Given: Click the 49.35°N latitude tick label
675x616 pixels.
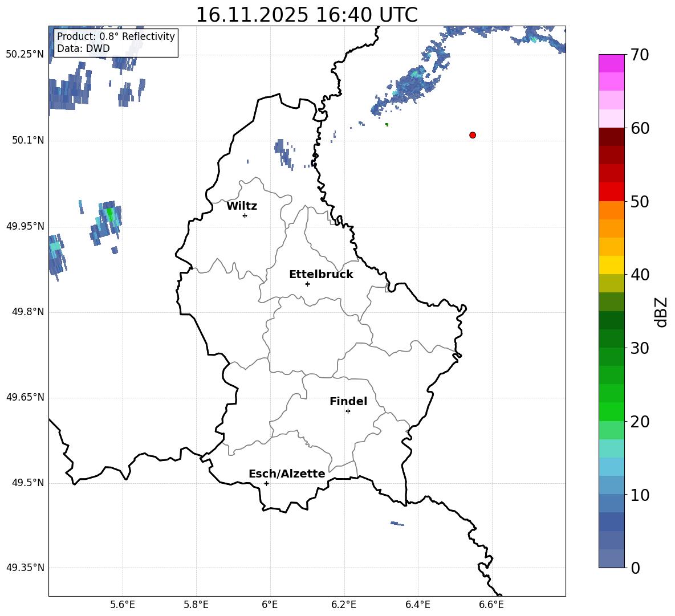Looking at the screenshot, I should (x=25, y=568).
